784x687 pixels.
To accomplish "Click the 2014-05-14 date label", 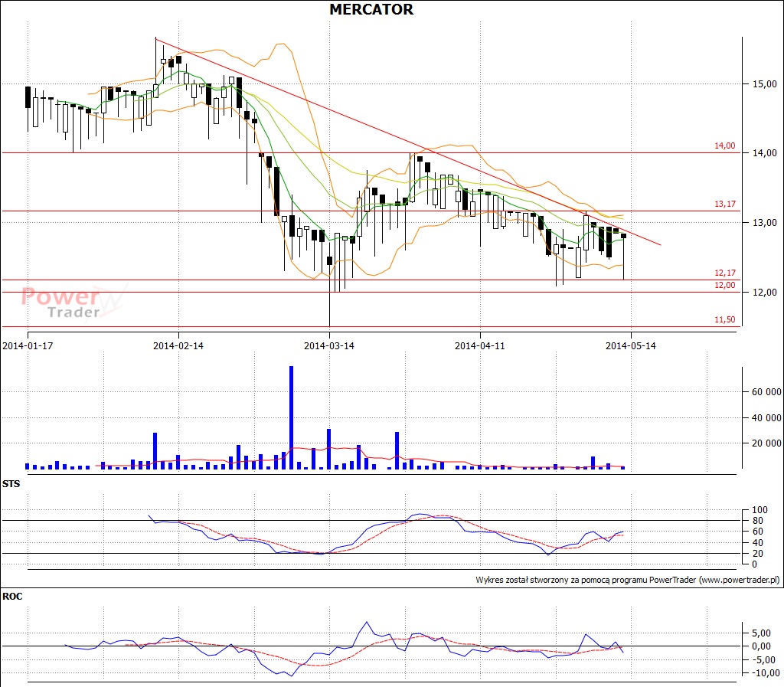I will 631,346.
